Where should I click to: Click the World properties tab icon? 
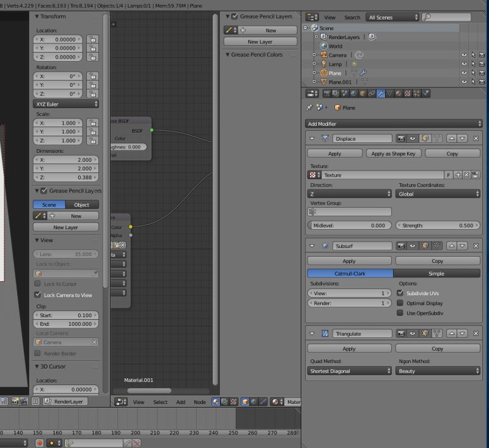click(353, 93)
